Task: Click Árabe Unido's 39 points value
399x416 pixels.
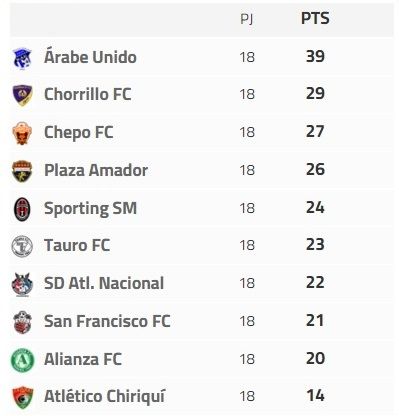Action: [x=315, y=56]
